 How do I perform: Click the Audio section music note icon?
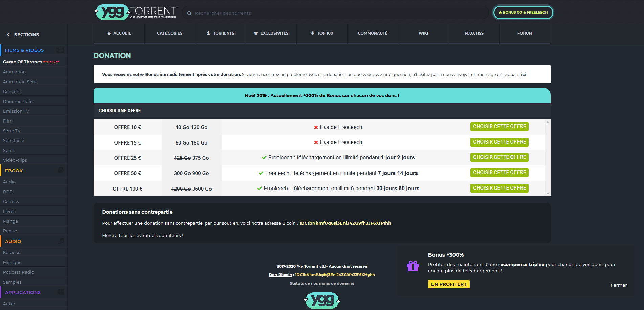coord(61,241)
